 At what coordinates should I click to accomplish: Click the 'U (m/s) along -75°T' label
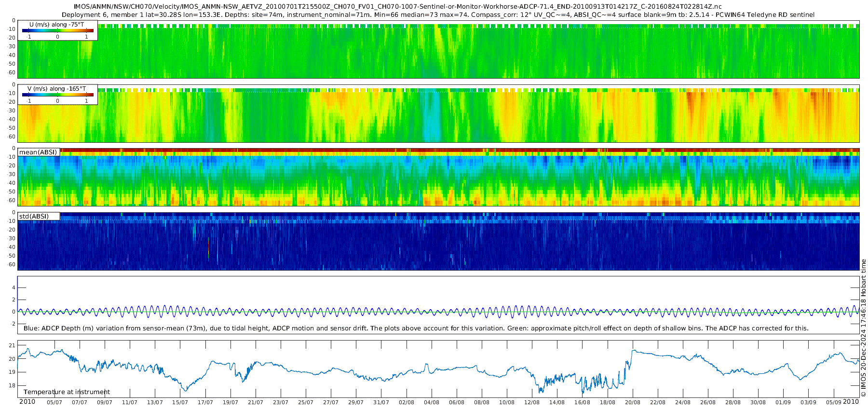click(56, 25)
